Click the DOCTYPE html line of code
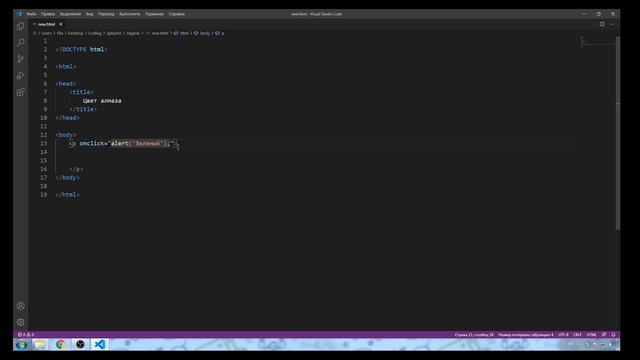Viewport: 640px width, 360px height. (81, 49)
